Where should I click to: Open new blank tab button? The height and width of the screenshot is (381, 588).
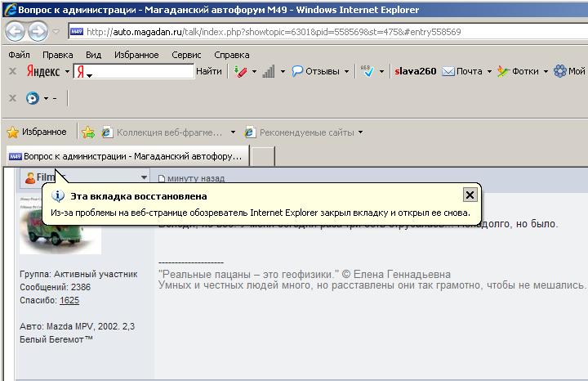point(262,155)
